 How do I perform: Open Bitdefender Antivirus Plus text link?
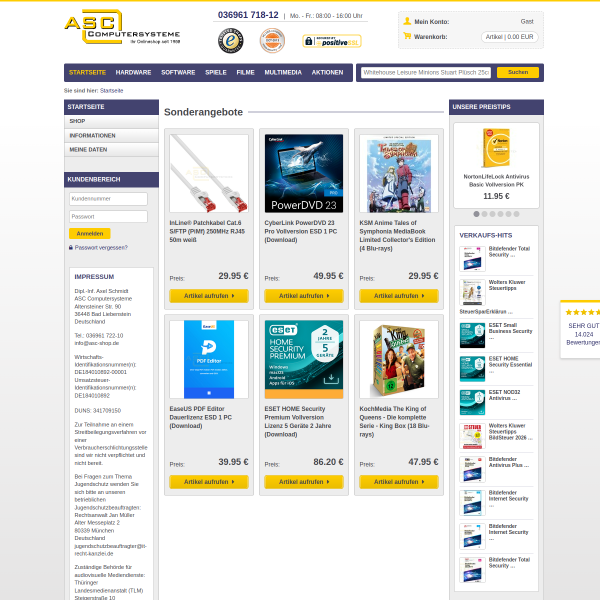(x=509, y=462)
